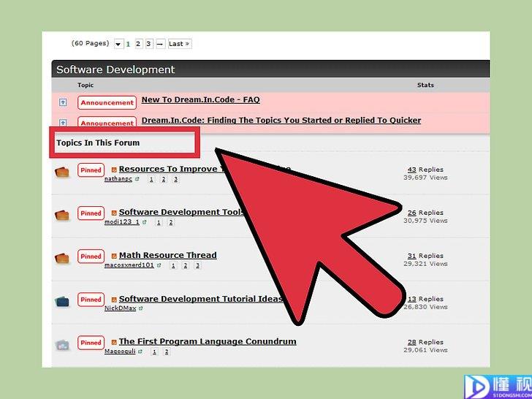
Task: Click the Topic column header
Action: click(x=85, y=85)
